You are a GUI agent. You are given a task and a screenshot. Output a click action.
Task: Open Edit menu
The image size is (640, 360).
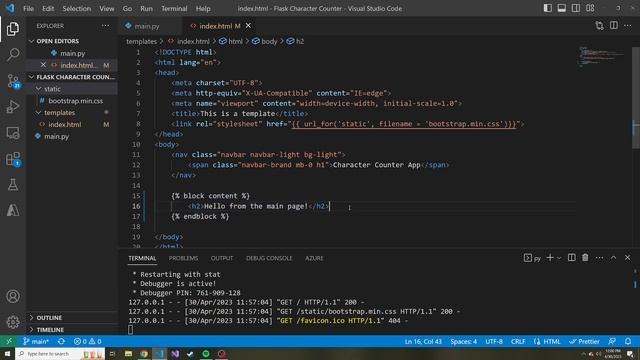point(48,8)
